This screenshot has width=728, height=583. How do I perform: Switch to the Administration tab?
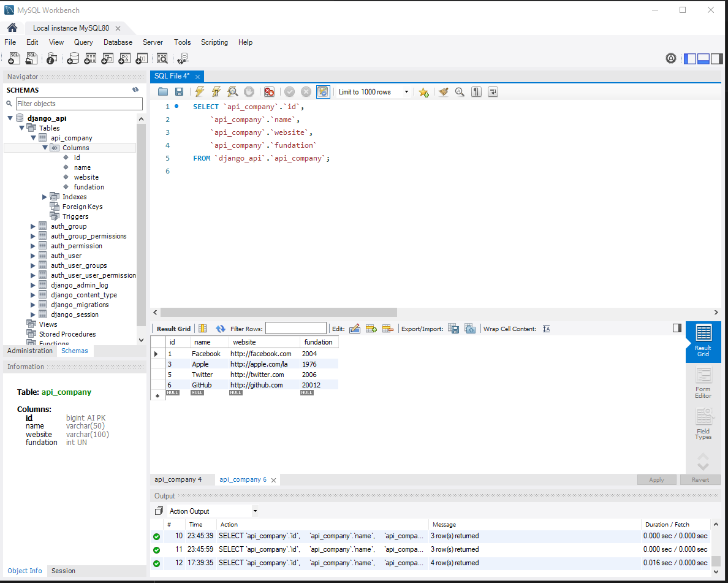point(30,351)
